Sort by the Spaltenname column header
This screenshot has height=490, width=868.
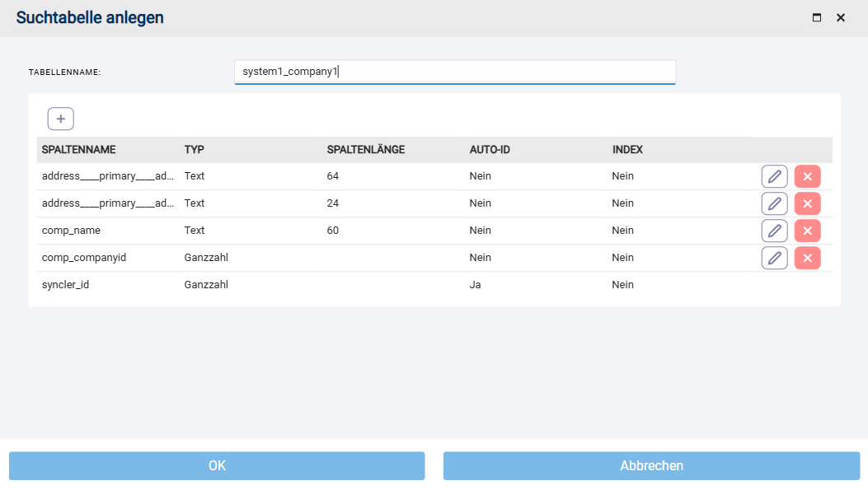click(x=79, y=150)
